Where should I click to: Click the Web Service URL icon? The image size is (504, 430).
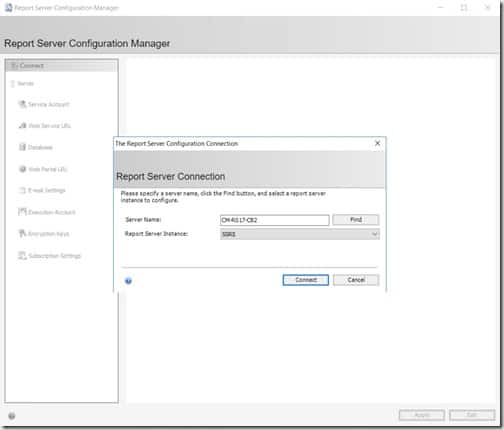(23, 126)
